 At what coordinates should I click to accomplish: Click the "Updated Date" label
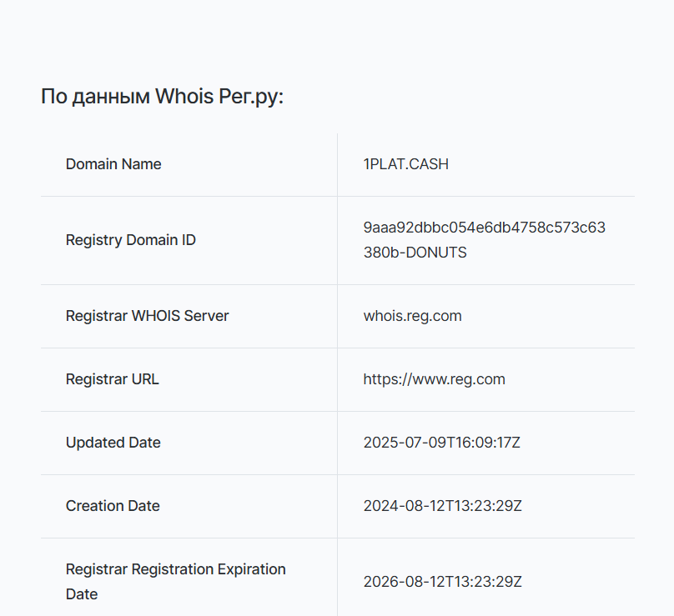[113, 443]
